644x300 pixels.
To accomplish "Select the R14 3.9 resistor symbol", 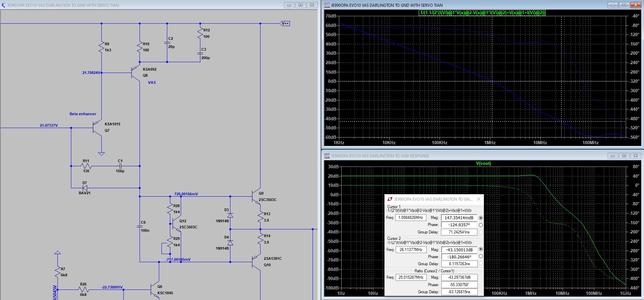I will tap(261, 239).
